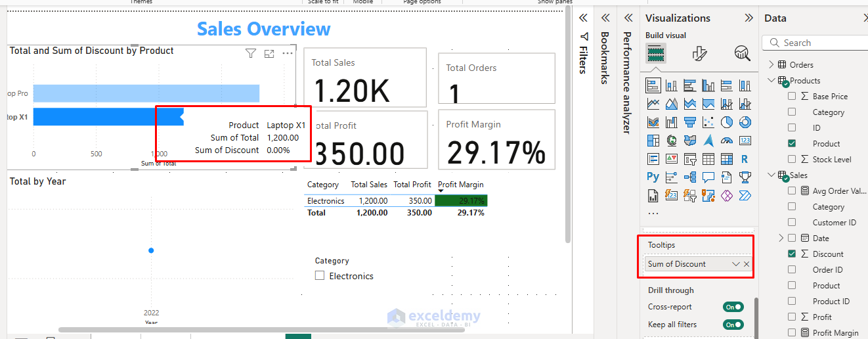The height and width of the screenshot is (339, 868).
Task: Pick the Line chart visual icon
Action: pyautogui.click(x=653, y=104)
